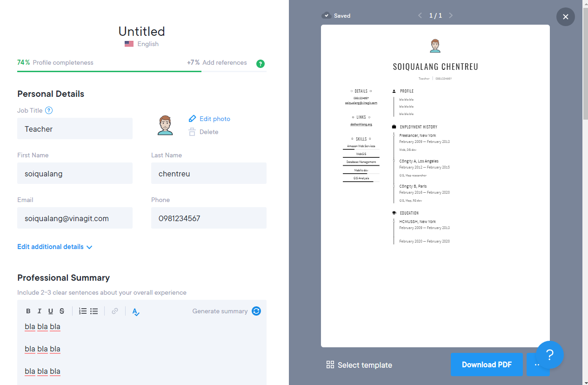Apply italic formatting in summary editor
Screen dimensions: 588x385
coord(40,311)
